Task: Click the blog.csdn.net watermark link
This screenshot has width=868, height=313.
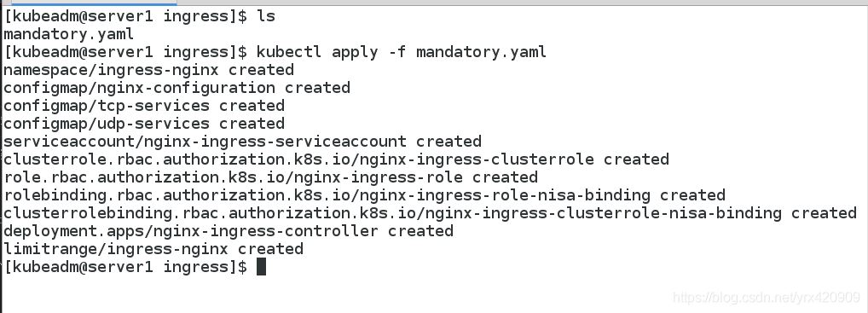Action: tap(767, 298)
